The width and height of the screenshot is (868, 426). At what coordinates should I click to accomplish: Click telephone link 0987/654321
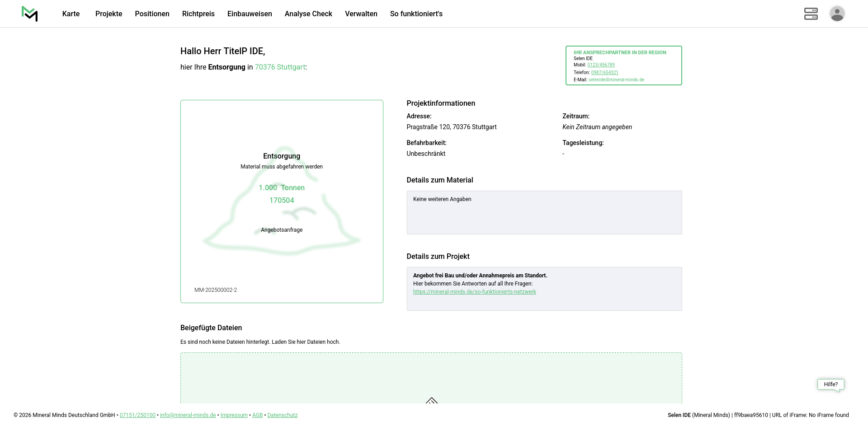(604, 72)
